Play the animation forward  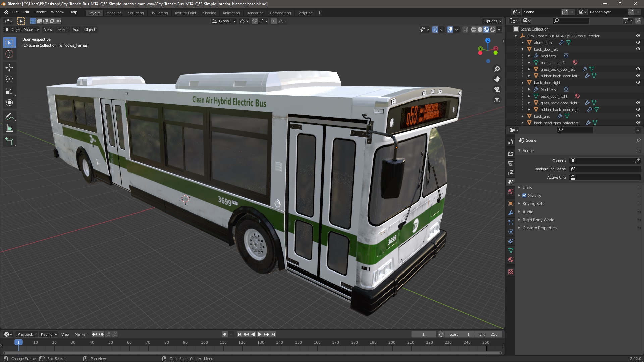pyautogui.click(x=260, y=334)
